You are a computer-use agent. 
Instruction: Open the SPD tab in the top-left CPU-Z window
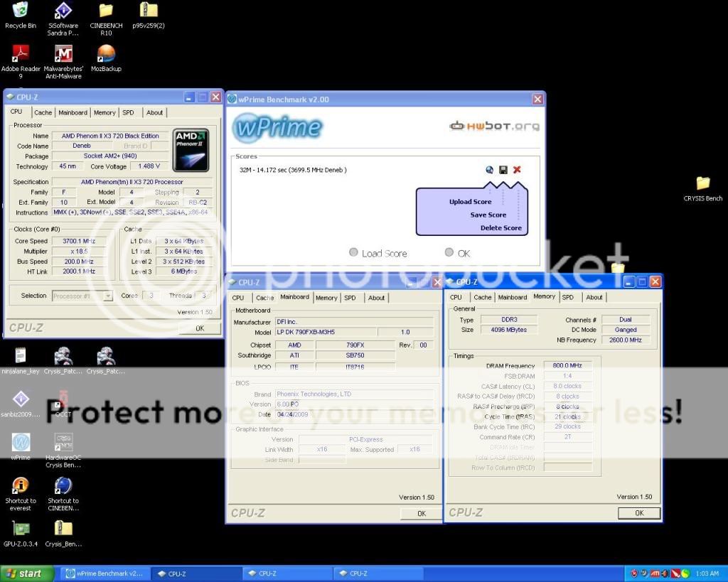click(x=128, y=112)
